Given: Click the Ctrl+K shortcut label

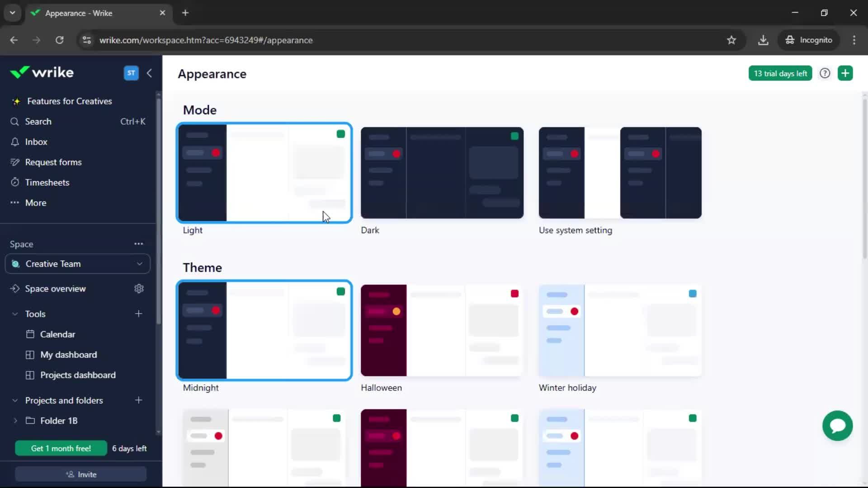Looking at the screenshot, I should 133,122.
